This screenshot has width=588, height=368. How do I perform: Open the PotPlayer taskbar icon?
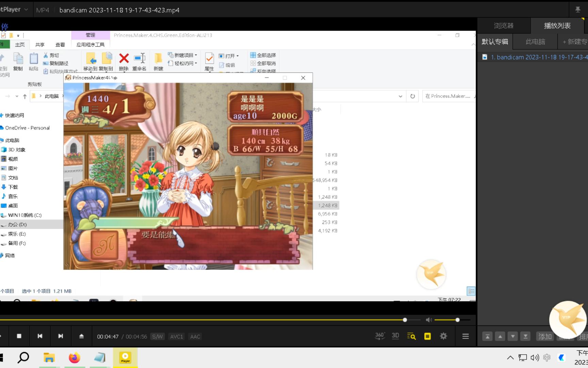(x=125, y=357)
